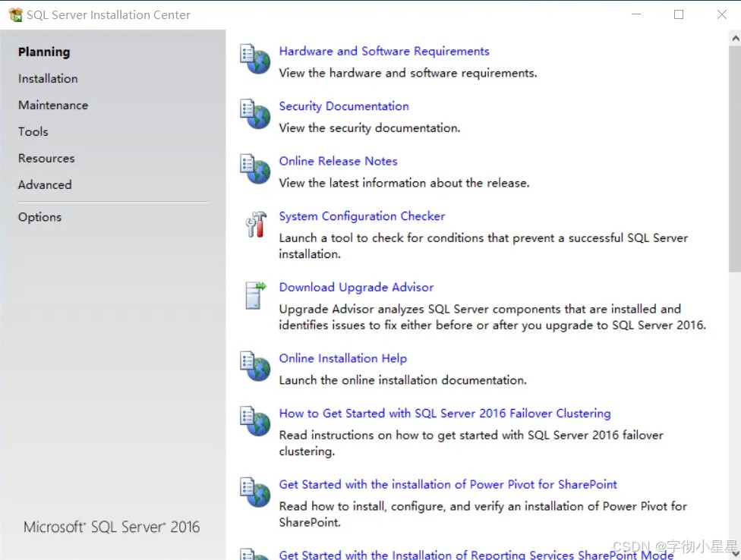Click the Failover Clustering globe icon
The image size is (741, 560).
click(255, 421)
